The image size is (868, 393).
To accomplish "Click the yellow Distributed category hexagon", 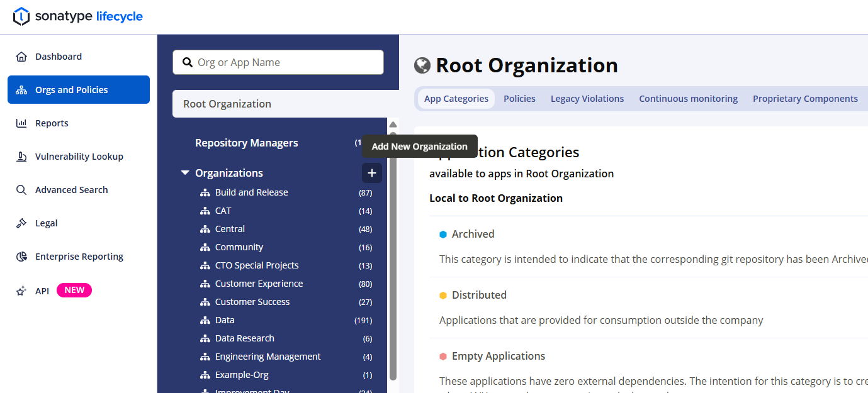I will point(443,296).
